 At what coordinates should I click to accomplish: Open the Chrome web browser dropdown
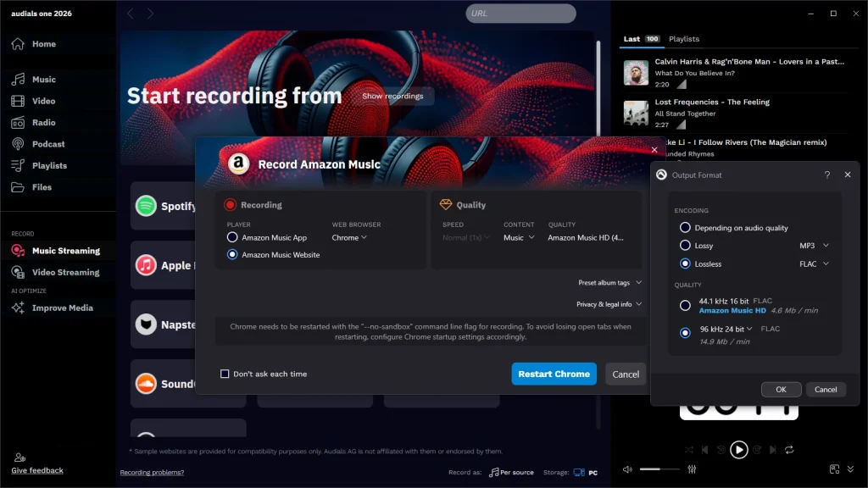[349, 237]
